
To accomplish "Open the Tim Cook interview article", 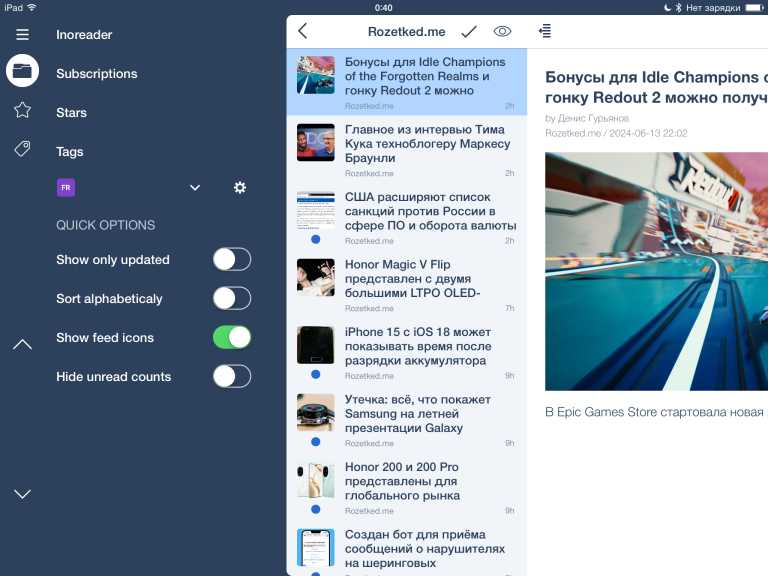I will [x=407, y=149].
